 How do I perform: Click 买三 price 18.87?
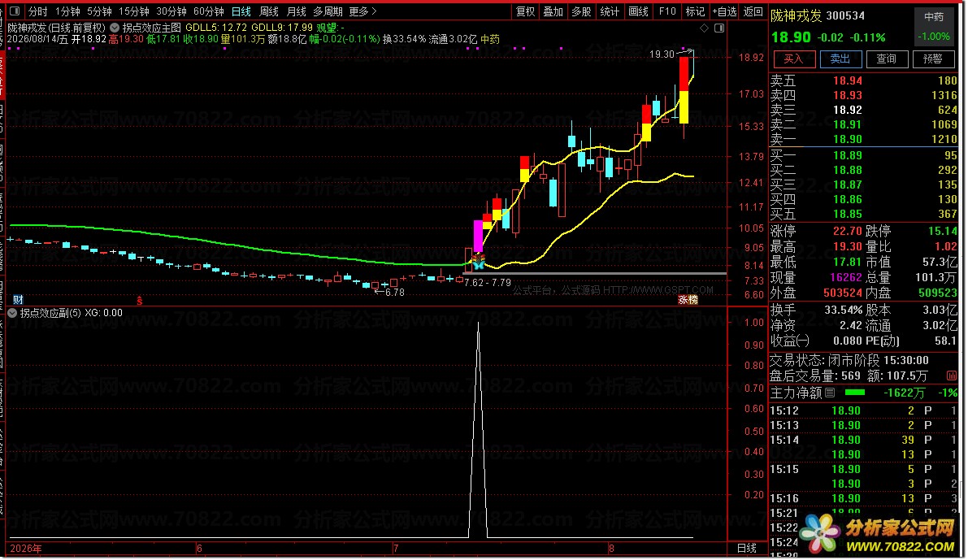847,184
